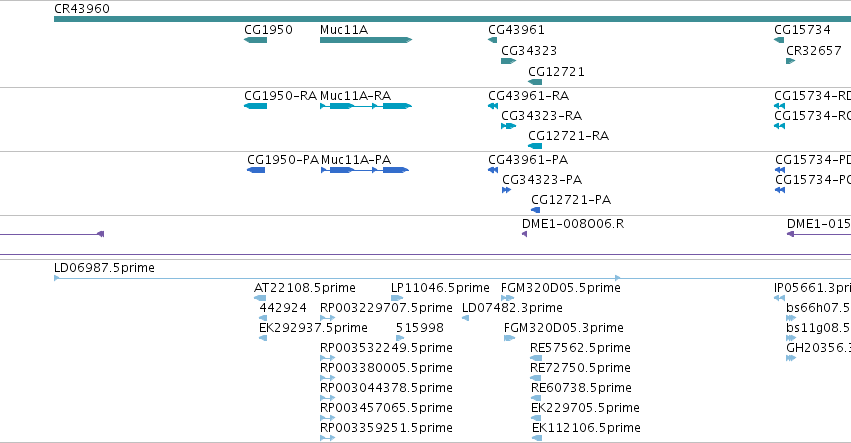Open the CG15734 gene label
Image resolution: width=851 pixels, height=443 pixels.
tap(802, 30)
